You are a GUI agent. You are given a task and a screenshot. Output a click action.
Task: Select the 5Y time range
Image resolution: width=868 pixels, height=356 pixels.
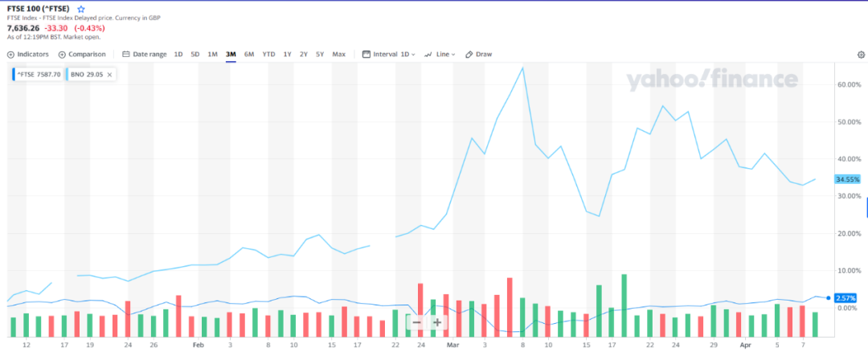320,55
